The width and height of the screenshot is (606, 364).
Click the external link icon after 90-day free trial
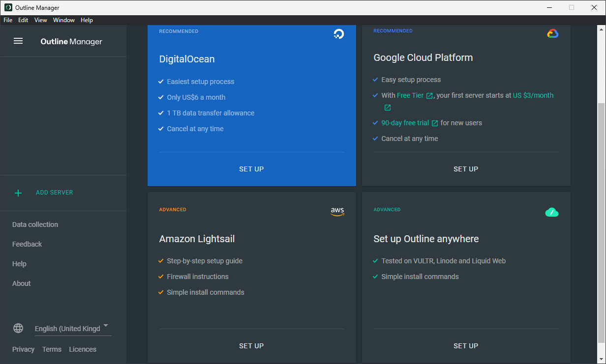click(x=434, y=123)
